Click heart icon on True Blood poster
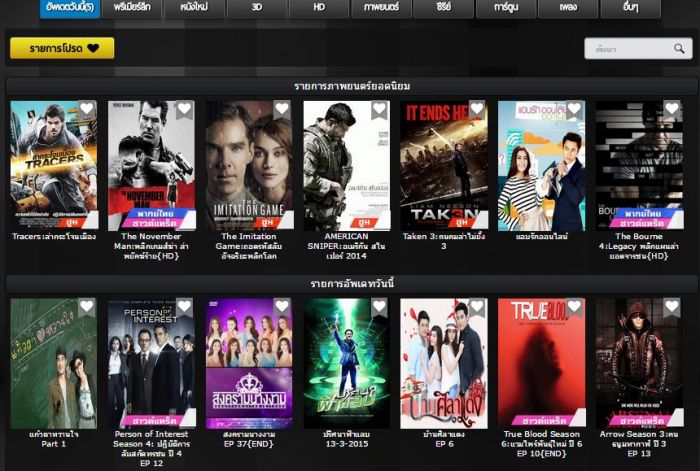 pyautogui.click(x=574, y=306)
